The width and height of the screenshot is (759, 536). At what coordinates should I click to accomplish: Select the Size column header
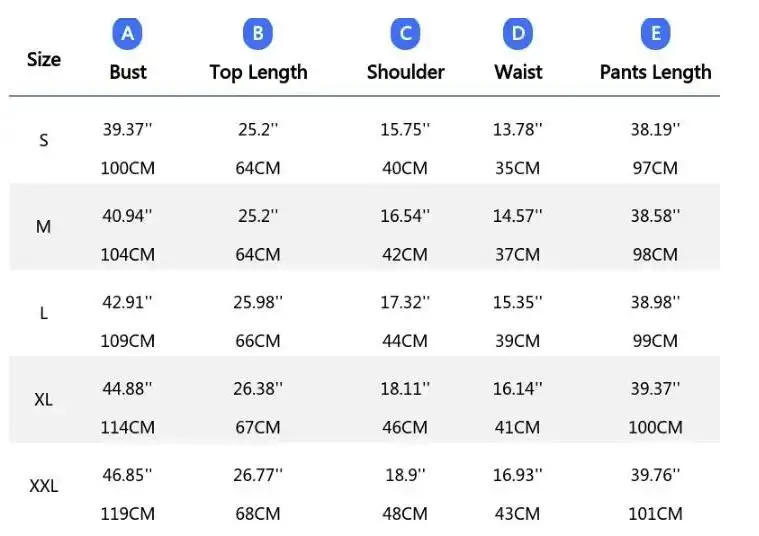click(x=44, y=59)
